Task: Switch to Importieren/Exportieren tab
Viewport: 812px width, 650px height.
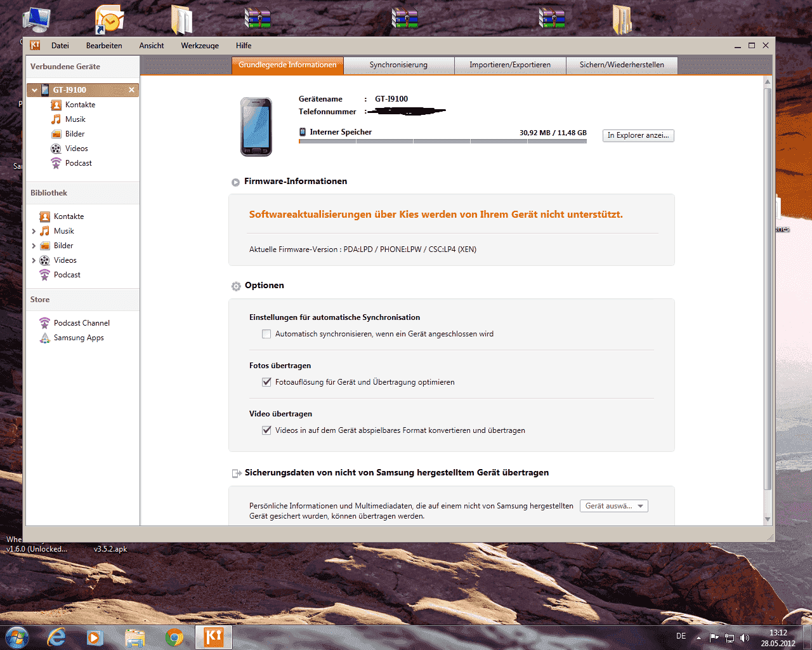Action: [x=510, y=65]
